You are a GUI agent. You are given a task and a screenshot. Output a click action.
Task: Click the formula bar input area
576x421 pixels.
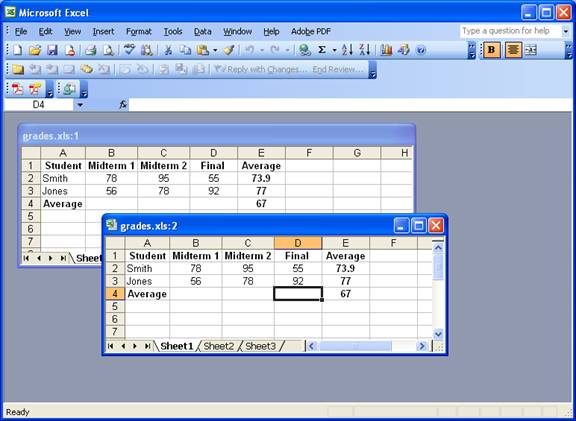[x=351, y=105]
